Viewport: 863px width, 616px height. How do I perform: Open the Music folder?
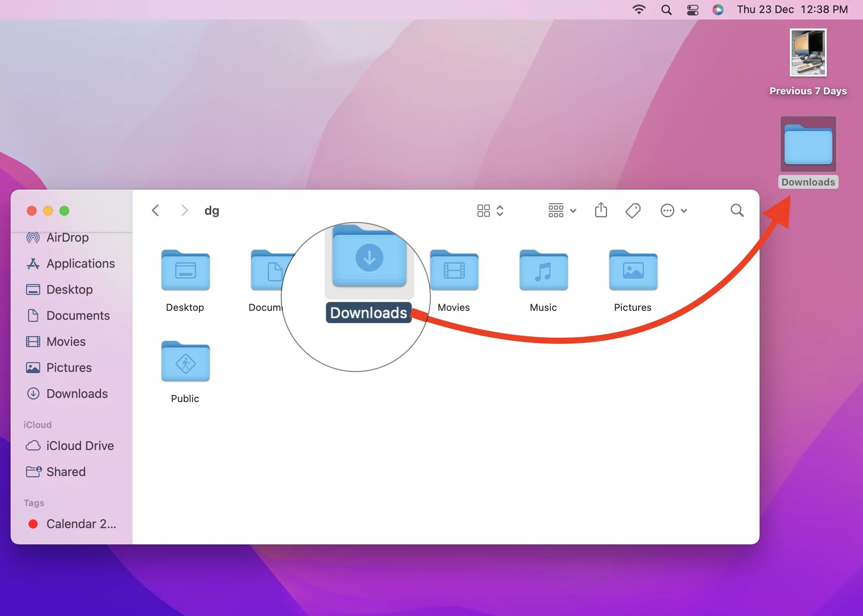point(543,269)
